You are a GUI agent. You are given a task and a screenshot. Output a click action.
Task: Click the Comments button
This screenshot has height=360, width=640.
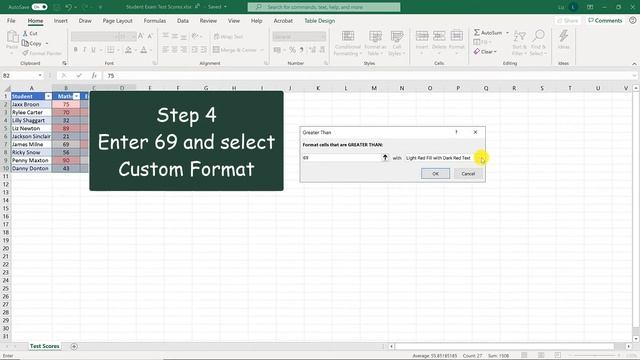(605, 20)
